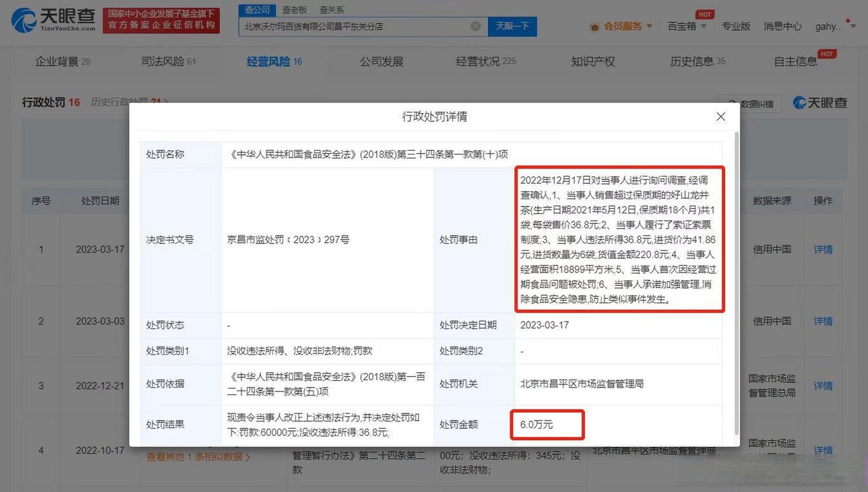This screenshot has height=492, width=868.
Task: Open 查看其他 1 条相似数据 link
Action: (x=198, y=457)
